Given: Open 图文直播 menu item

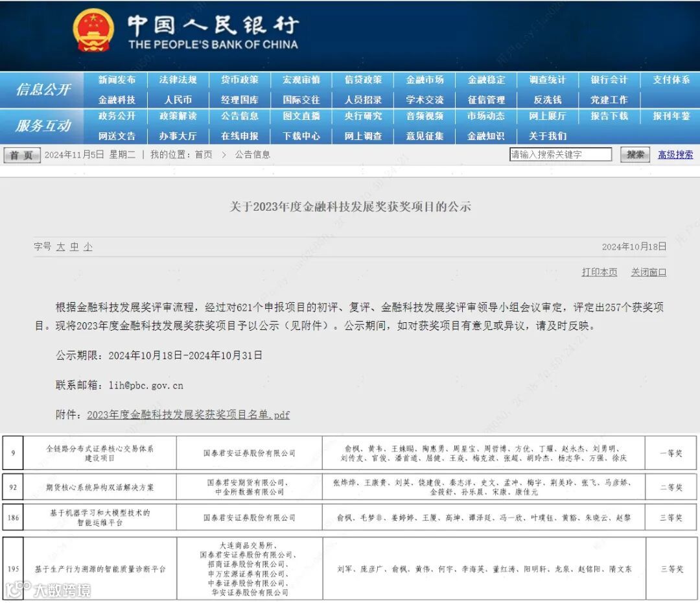Looking at the screenshot, I should (x=301, y=116).
